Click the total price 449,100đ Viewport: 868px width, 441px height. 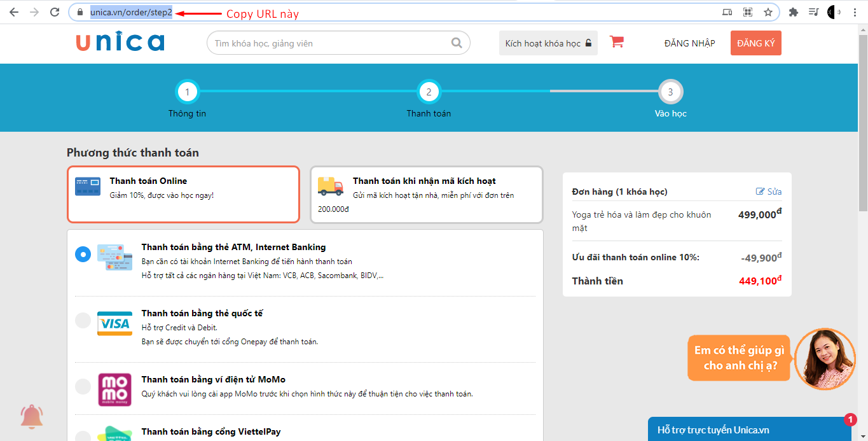[x=761, y=281]
